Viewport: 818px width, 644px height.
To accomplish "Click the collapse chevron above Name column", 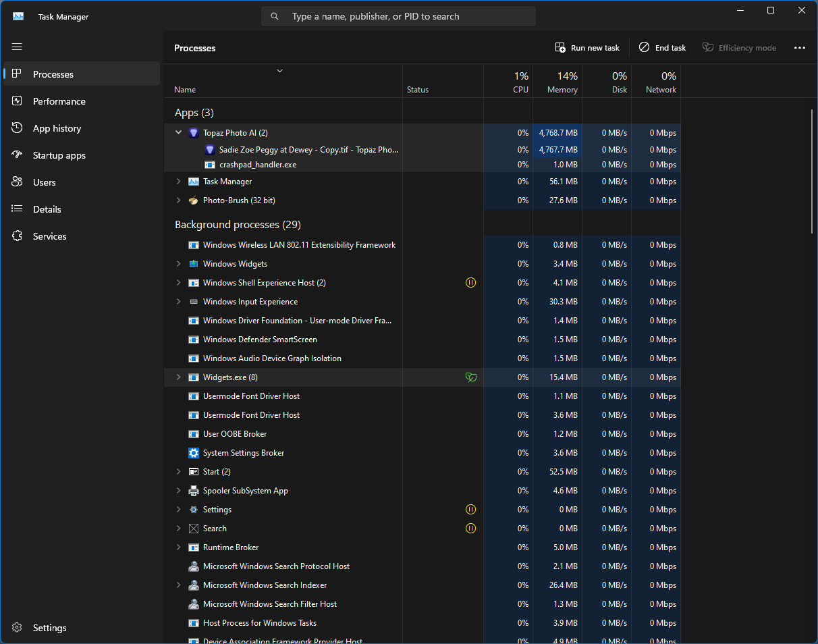I will point(279,71).
